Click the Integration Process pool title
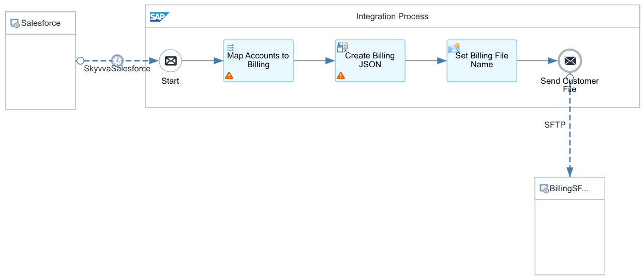This screenshot has height=278, width=644. tap(392, 17)
